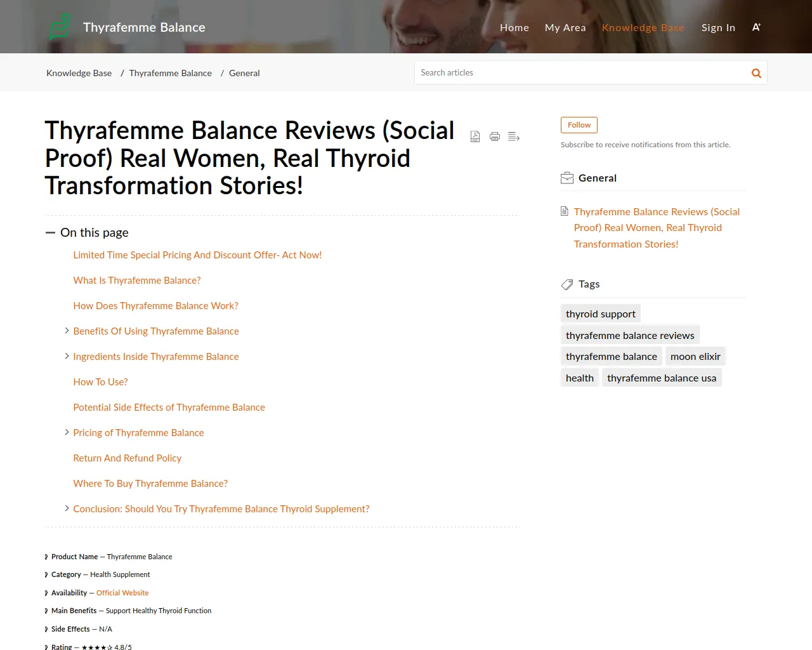
Task: Open the Knowledge Base breadcrumb
Action: point(79,73)
